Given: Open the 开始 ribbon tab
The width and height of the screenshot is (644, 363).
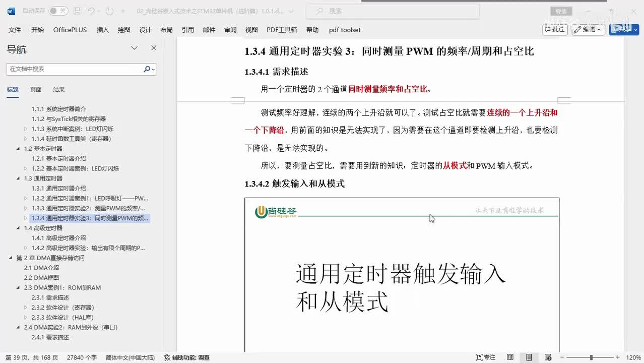Looking at the screenshot, I should (x=37, y=30).
